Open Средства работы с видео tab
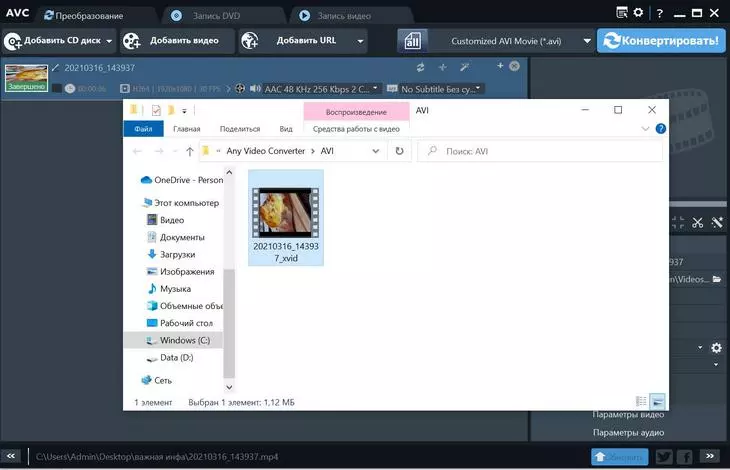730x470 pixels. [x=356, y=129]
